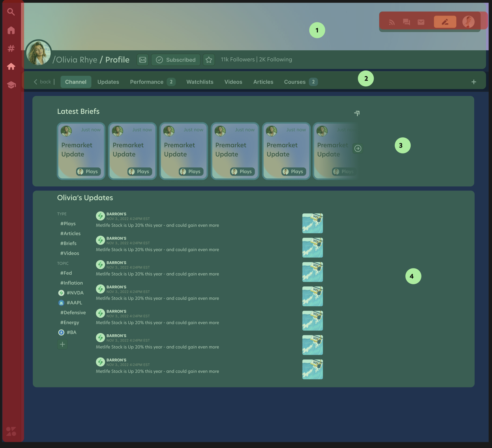
Task: Click the plus icon in tab bar
Action: [x=474, y=82]
